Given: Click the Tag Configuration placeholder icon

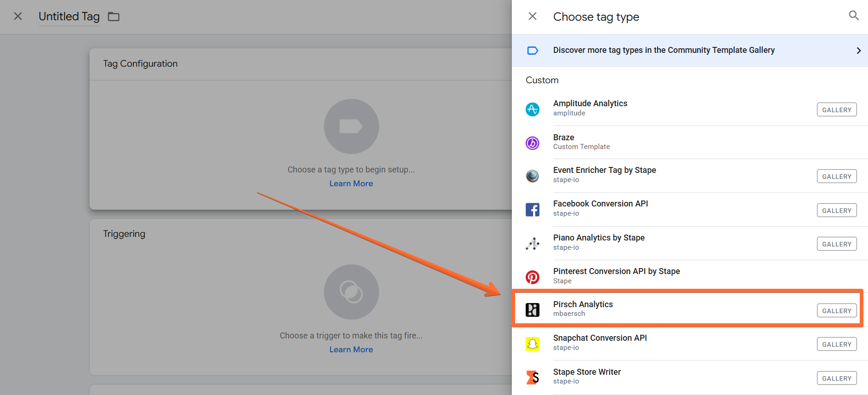Looking at the screenshot, I should (351, 126).
